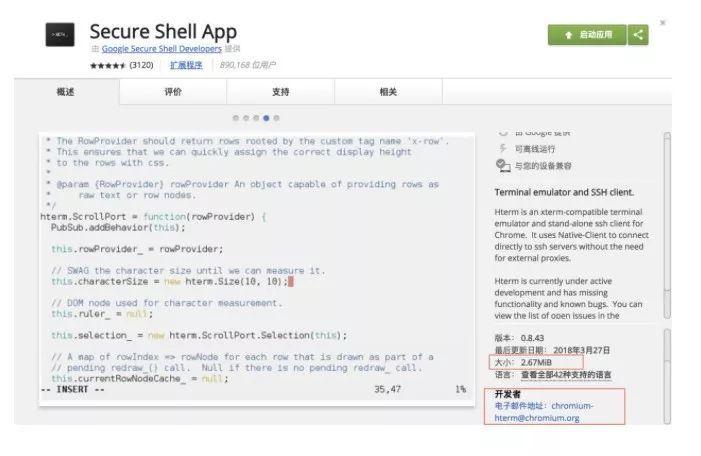The height and width of the screenshot is (456, 701).
Task: Click the 2018年3月27日 update date
Action: tap(582, 350)
